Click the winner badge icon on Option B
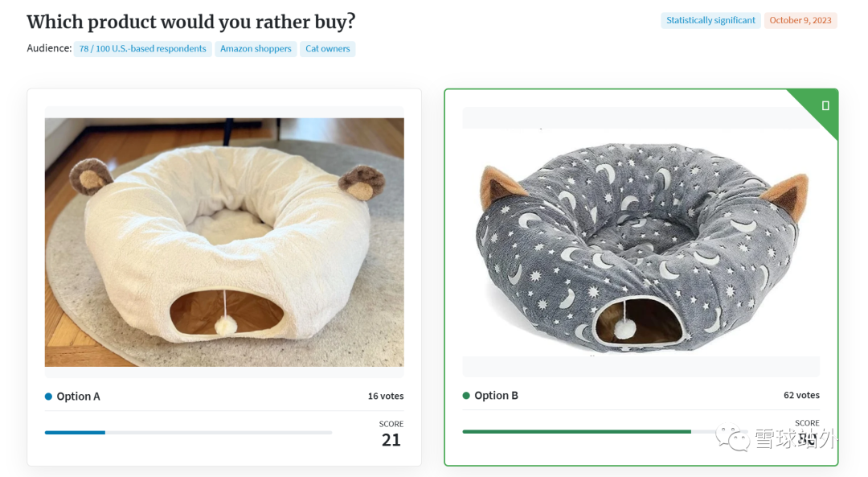Viewport: 868px width, 477px height. 825,105
